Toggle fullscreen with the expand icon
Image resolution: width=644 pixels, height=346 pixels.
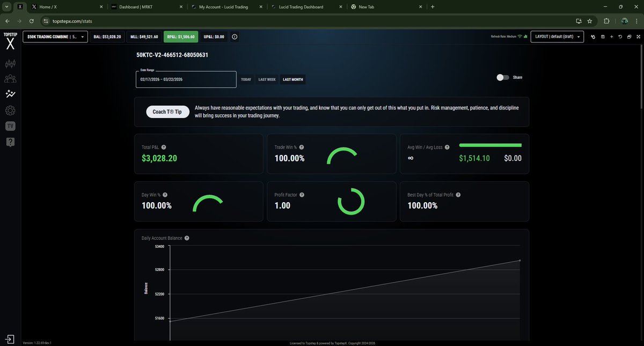638,37
